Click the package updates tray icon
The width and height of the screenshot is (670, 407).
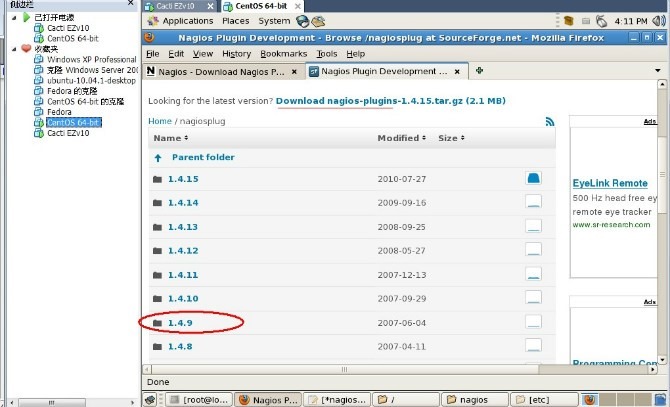pyautogui.click(x=568, y=20)
